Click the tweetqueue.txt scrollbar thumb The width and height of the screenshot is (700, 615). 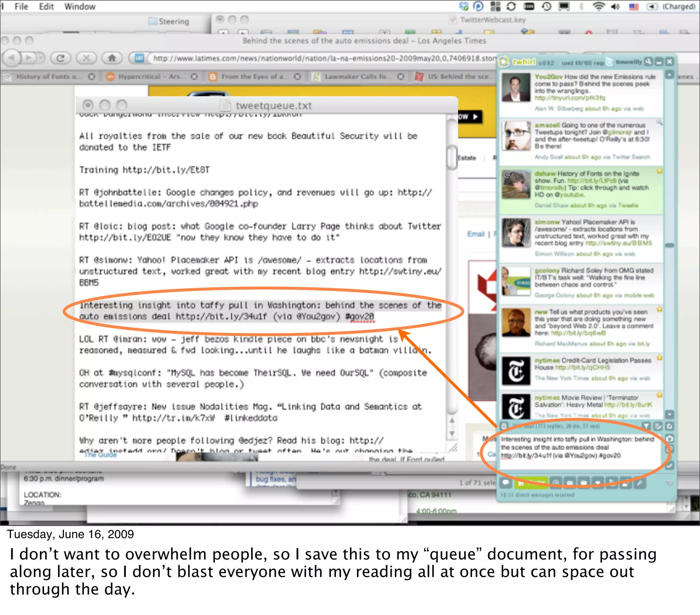pos(452,158)
